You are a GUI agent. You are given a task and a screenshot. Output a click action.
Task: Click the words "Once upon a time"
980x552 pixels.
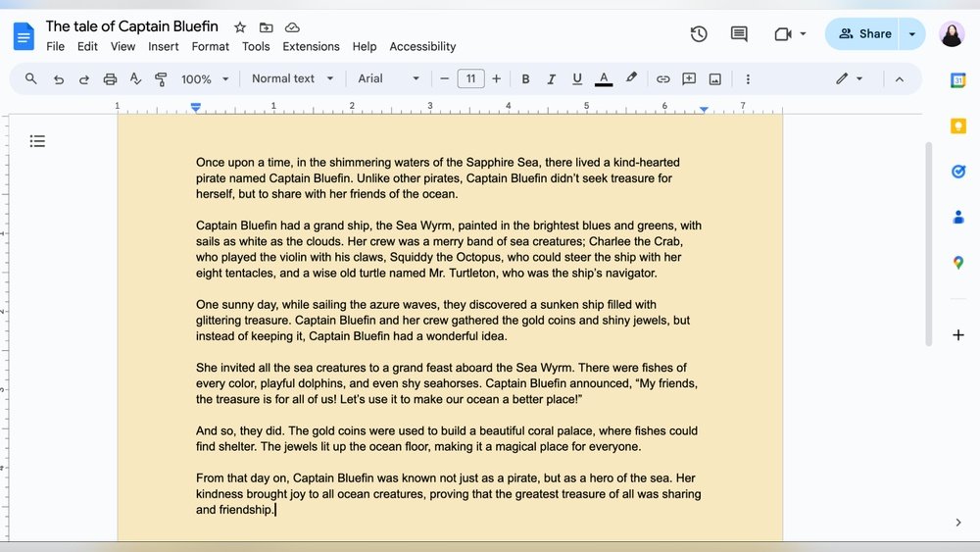click(243, 163)
